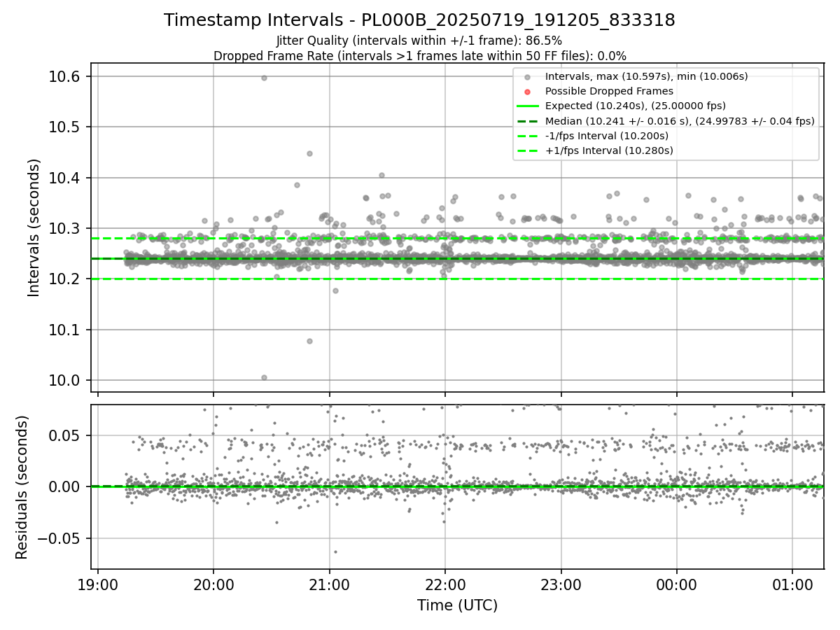
Task: Click the 'Jitter Quality' 86.5% subtitle line
Action: pyautogui.click(x=419, y=41)
